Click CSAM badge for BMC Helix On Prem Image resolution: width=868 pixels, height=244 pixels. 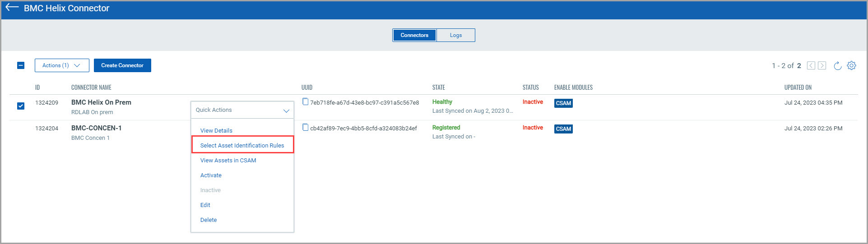(563, 103)
